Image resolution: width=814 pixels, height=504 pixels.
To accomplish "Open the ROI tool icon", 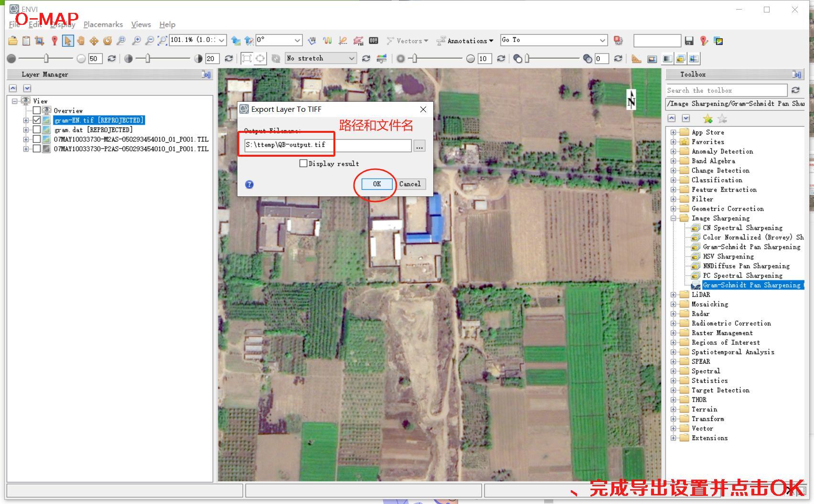I will [358, 41].
